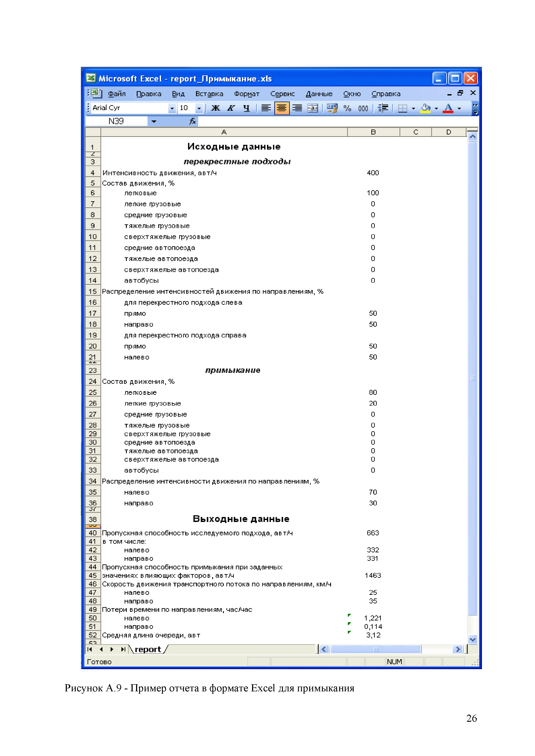Select column A header

(224, 132)
